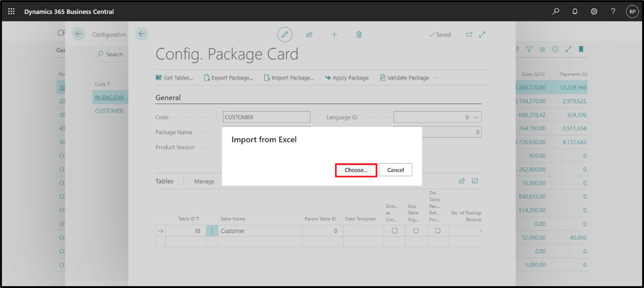The height and width of the screenshot is (288, 644).
Task: Click the General section header
Action: [x=168, y=98]
